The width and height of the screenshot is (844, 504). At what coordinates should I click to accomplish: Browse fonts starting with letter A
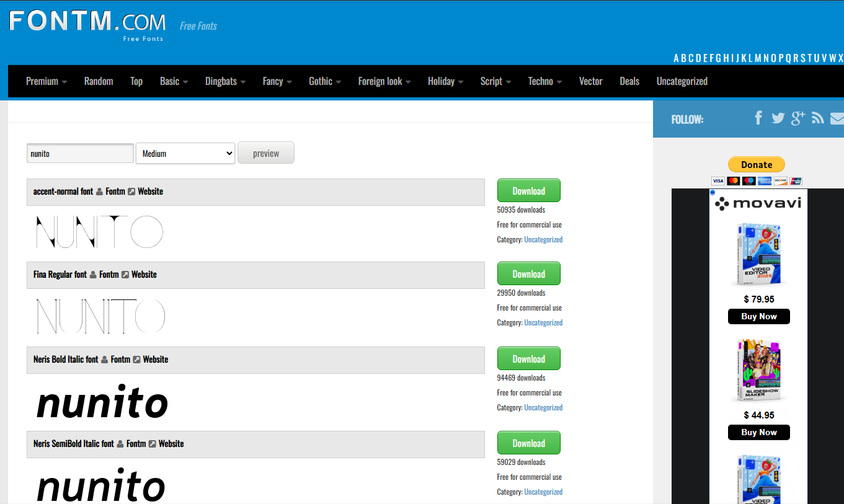coord(677,58)
